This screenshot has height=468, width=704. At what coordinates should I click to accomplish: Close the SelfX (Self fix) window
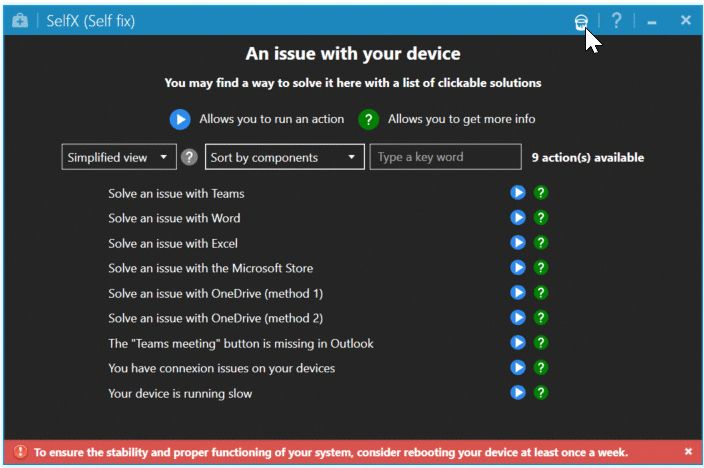click(686, 20)
